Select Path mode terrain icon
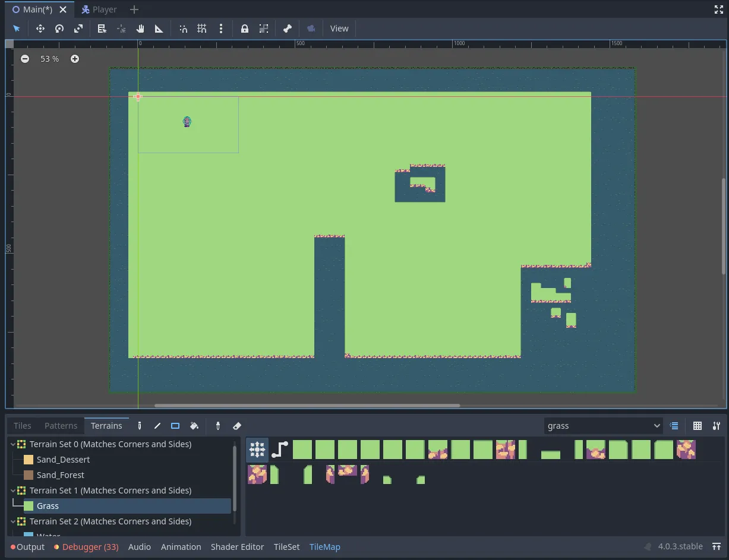Screen dimensions: 729x560 (x=280, y=450)
